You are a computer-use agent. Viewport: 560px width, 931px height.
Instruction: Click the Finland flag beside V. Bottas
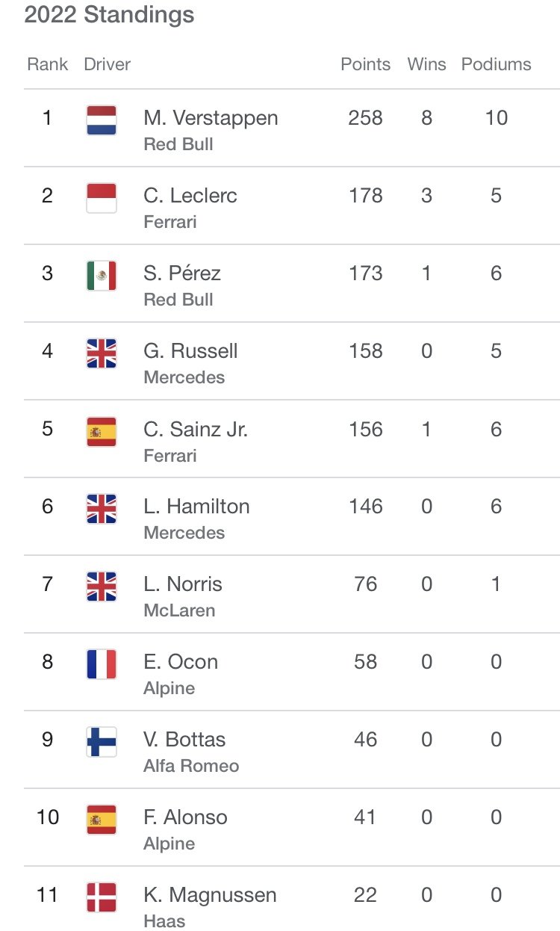[102, 742]
